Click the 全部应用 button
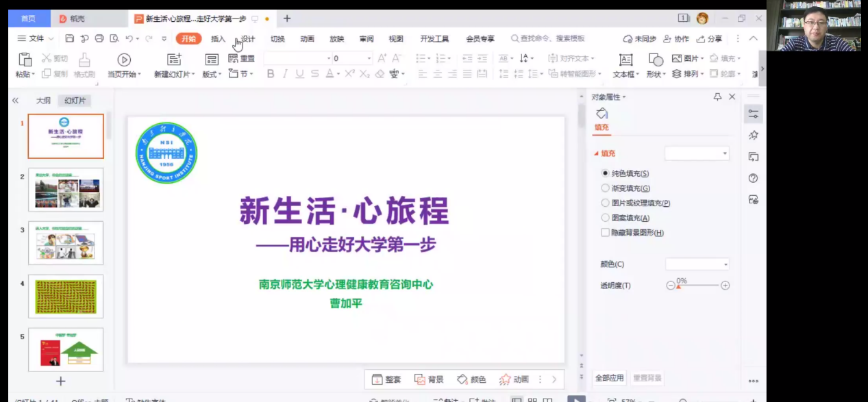 tap(609, 378)
